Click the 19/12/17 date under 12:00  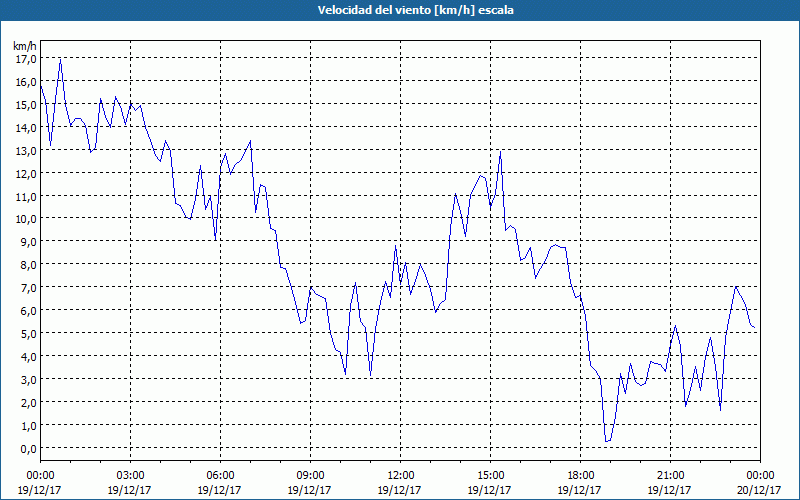click(399, 490)
